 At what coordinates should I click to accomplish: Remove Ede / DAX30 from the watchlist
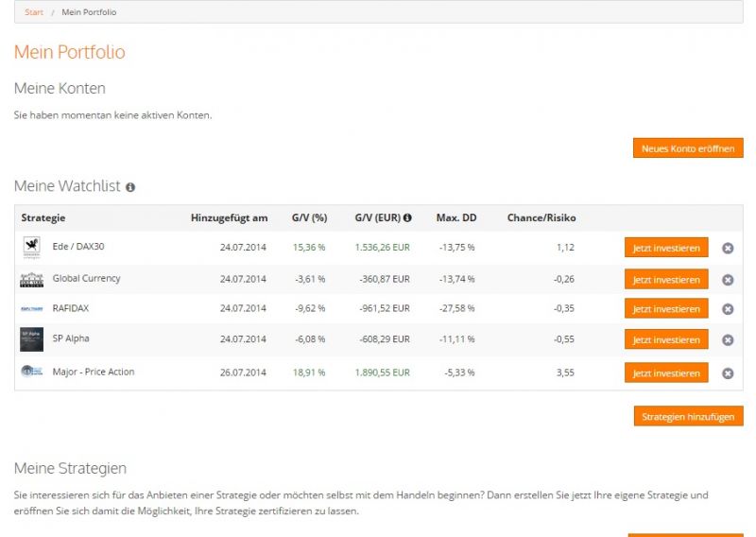coord(728,249)
